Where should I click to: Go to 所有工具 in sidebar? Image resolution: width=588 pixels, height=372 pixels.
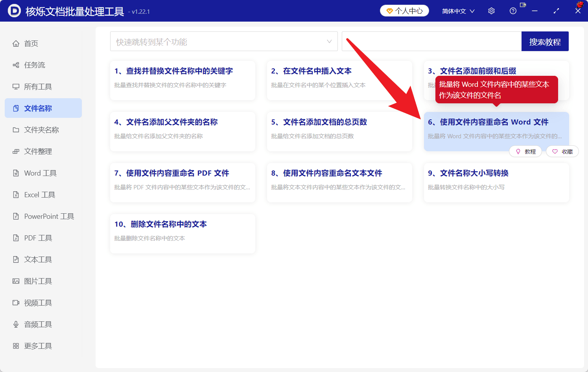(43, 86)
